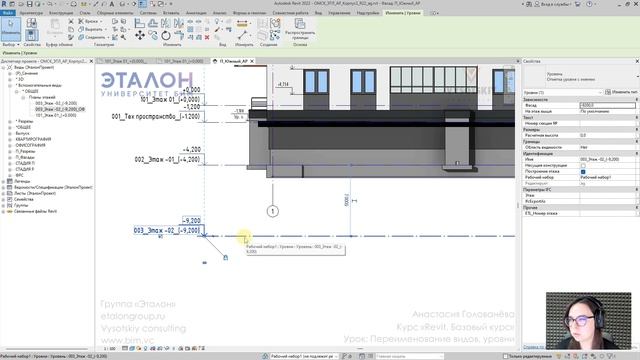The height and width of the screenshot is (360, 640).
Task: Choose the Врезка (Cope) geometry tool
Action: [89, 21]
